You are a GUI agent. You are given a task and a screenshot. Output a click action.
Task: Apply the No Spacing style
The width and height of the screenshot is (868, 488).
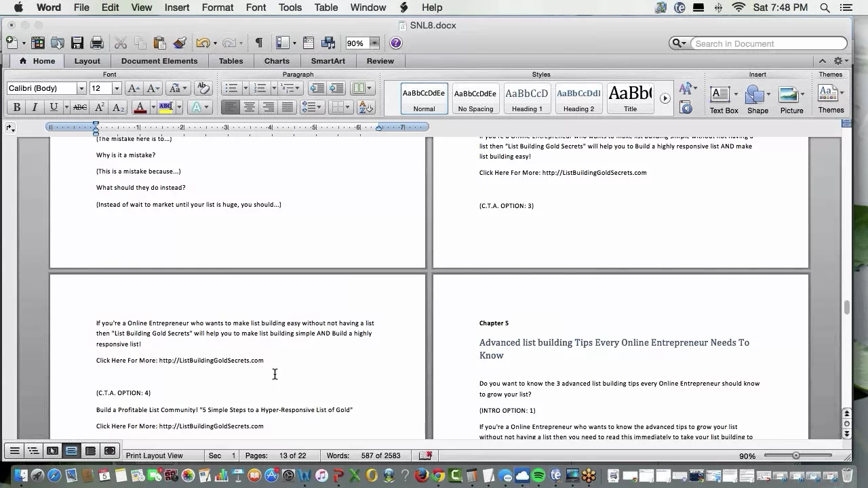475,98
